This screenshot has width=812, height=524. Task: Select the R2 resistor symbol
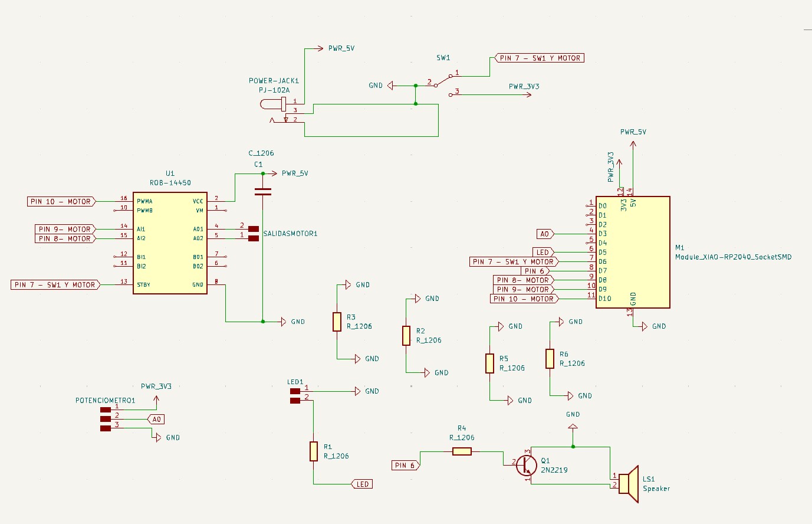pos(406,335)
